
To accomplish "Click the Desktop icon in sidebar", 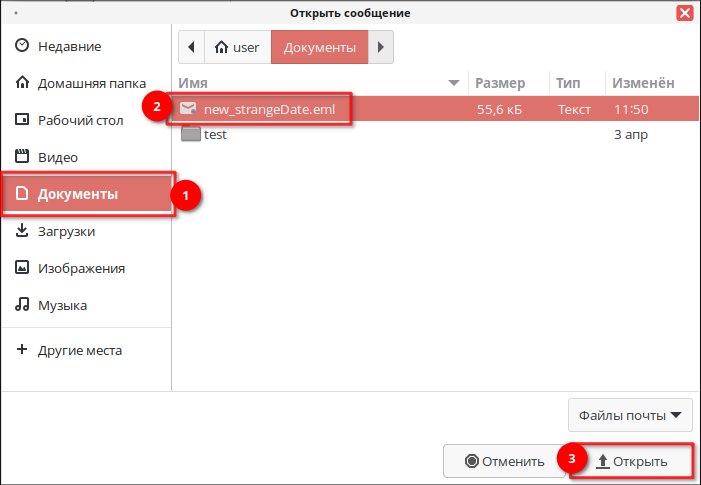I will pyautogui.click(x=22, y=121).
